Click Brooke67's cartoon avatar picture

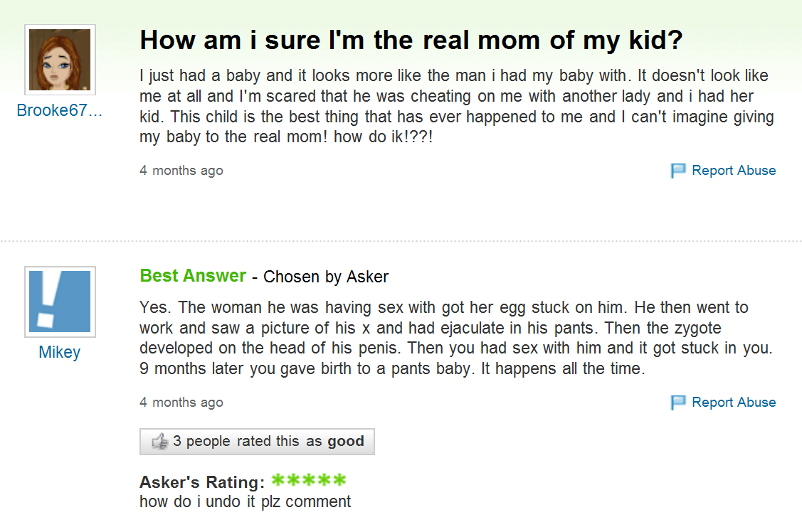(x=60, y=60)
